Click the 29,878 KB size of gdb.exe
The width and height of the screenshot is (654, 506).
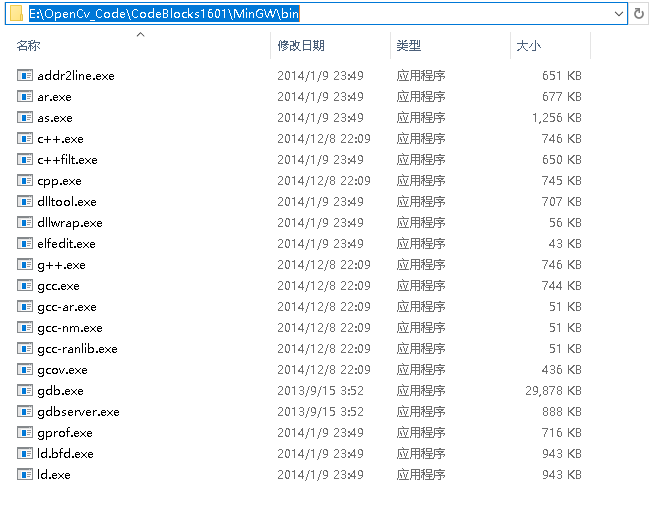coord(553,391)
